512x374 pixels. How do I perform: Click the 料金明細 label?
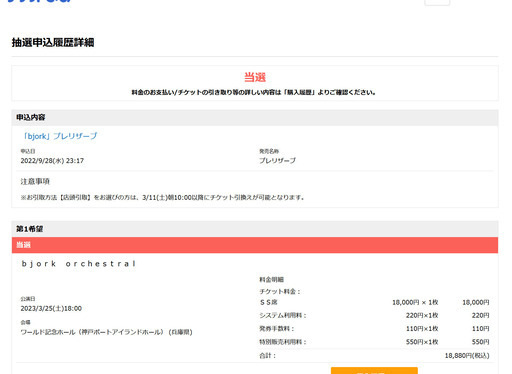271,279
